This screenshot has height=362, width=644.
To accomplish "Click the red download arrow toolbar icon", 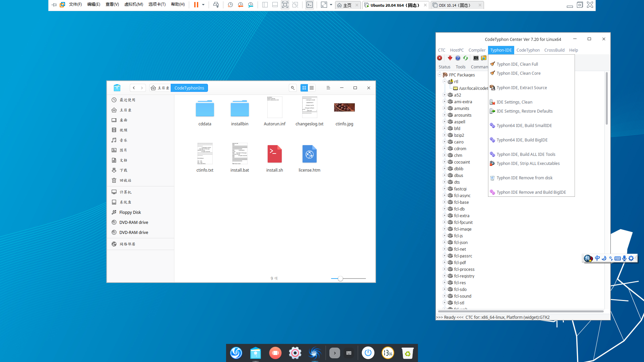I will [x=450, y=58].
